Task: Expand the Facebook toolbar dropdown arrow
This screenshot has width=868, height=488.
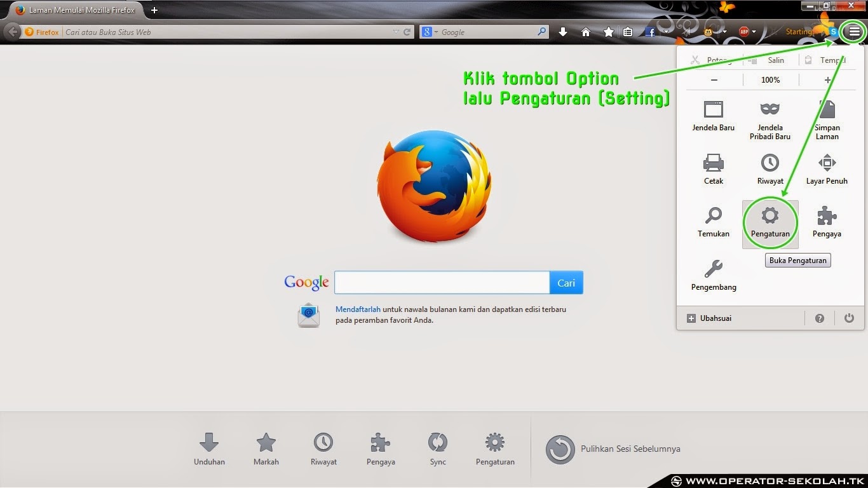Action: [x=666, y=32]
